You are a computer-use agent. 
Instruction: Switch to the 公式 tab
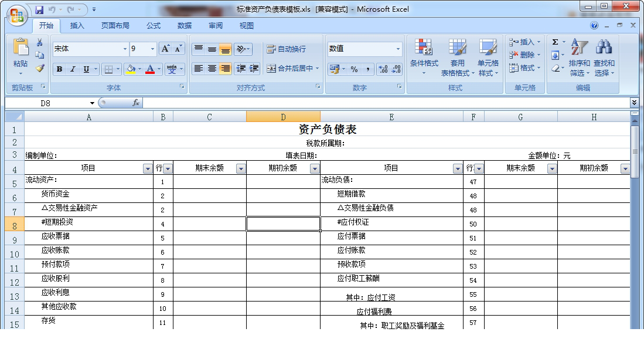coord(154,25)
